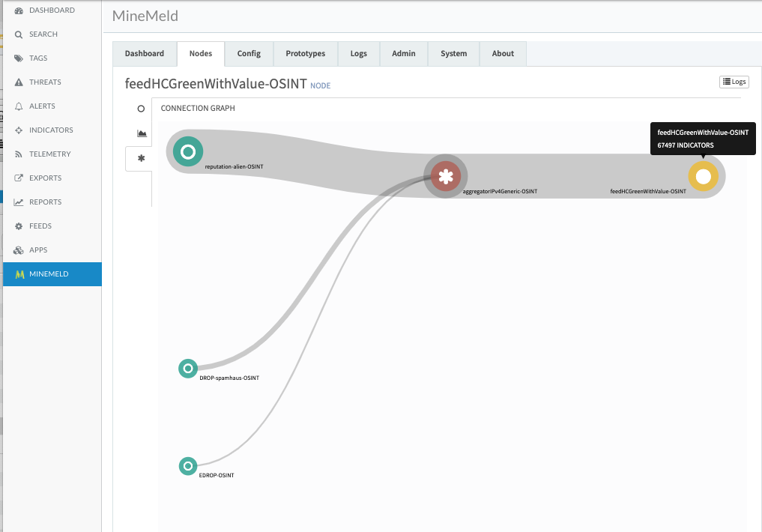The height and width of the screenshot is (532, 762).
Task: Open the System tab
Action: click(x=454, y=53)
